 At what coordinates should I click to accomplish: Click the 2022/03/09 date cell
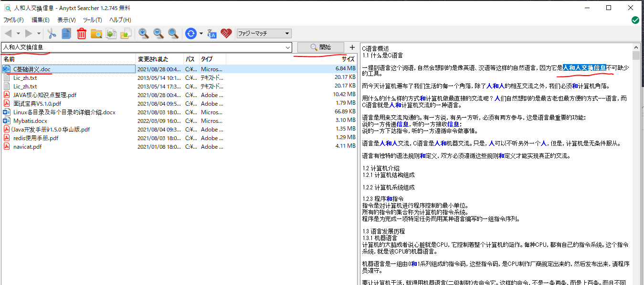coord(160,121)
